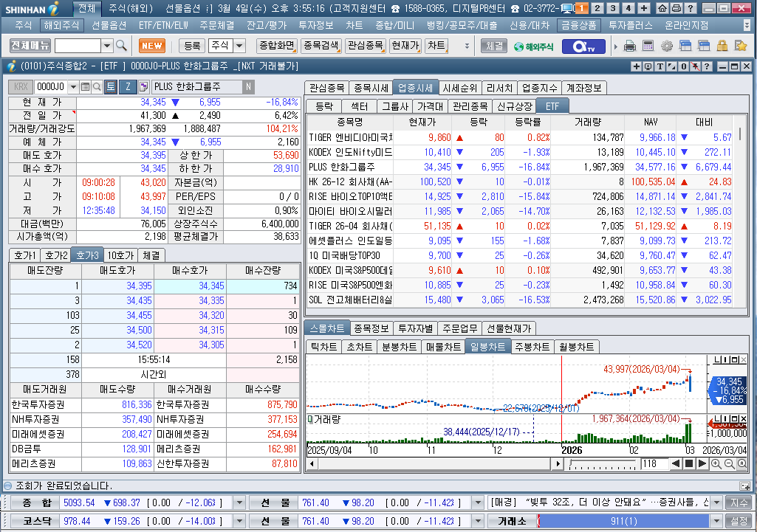Open the printer icon in the toolbar
757x532 pixels.
click(x=629, y=46)
